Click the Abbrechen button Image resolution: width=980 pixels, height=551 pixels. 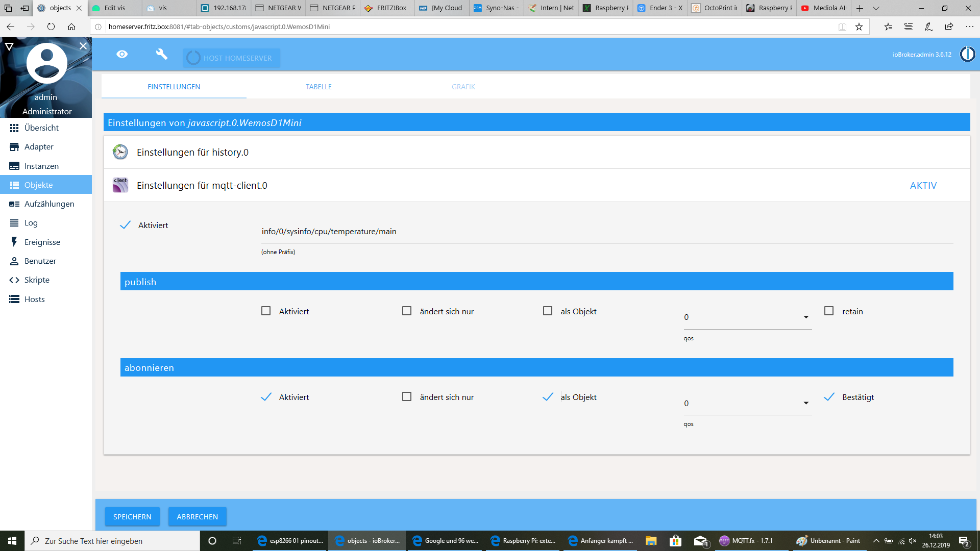pos(197,516)
